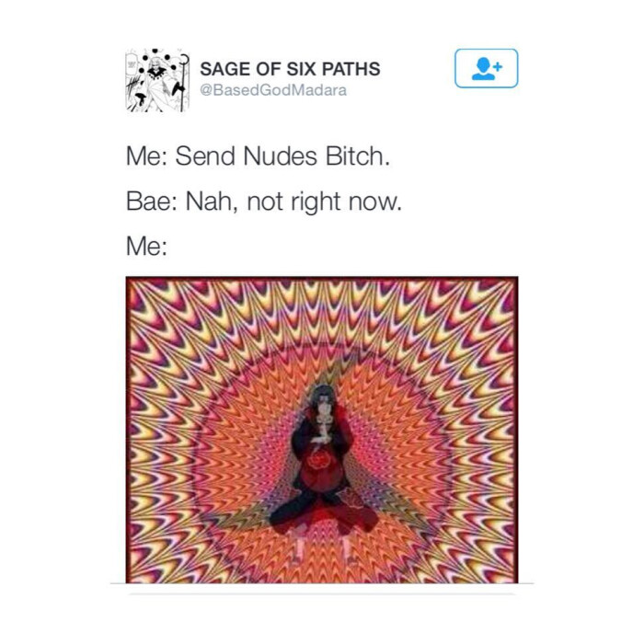The height and width of the screenshot is (644, 644).
Task: Select the "Me: Send Nudes" tweet line
Action: pos(258,156)
